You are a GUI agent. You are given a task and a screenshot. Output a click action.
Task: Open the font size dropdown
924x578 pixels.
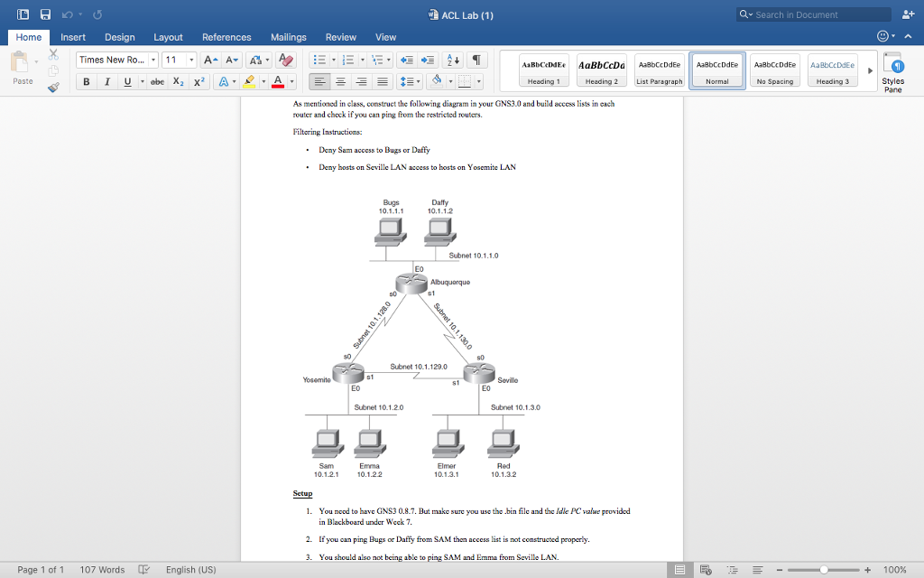pos(191,61)
